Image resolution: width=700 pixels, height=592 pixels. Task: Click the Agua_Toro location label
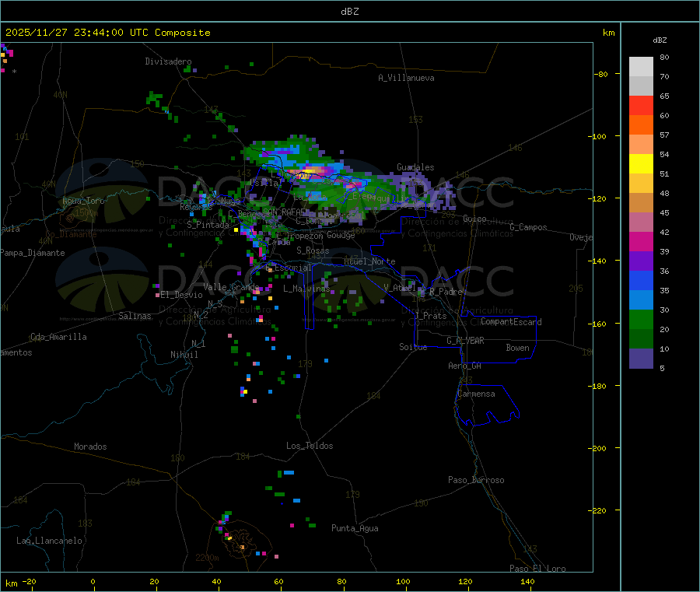click(83, 201)
